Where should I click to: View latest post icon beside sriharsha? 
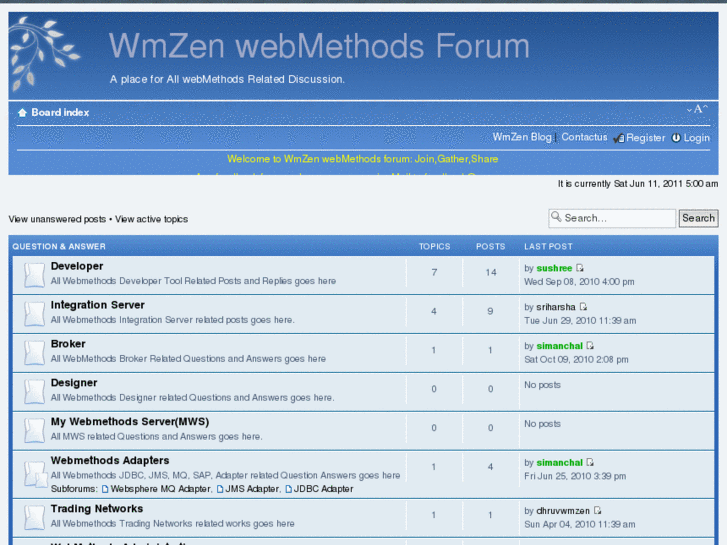[583, 307]
